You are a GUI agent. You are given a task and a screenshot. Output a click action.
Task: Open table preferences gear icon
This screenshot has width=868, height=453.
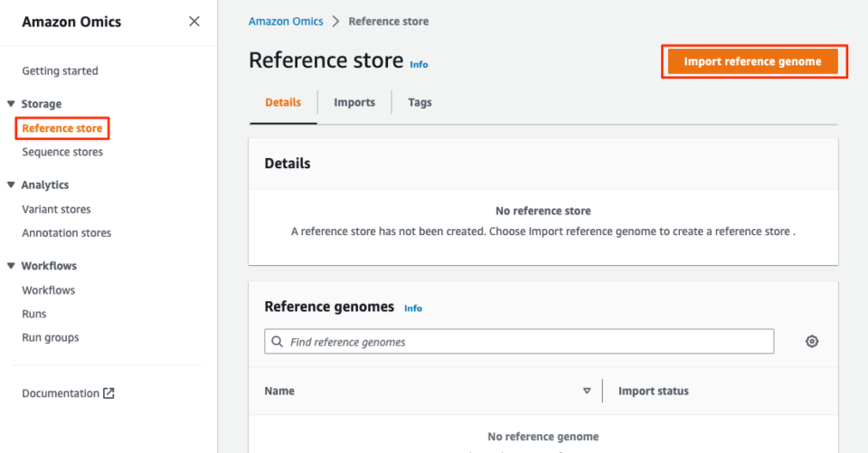[812, 341]
